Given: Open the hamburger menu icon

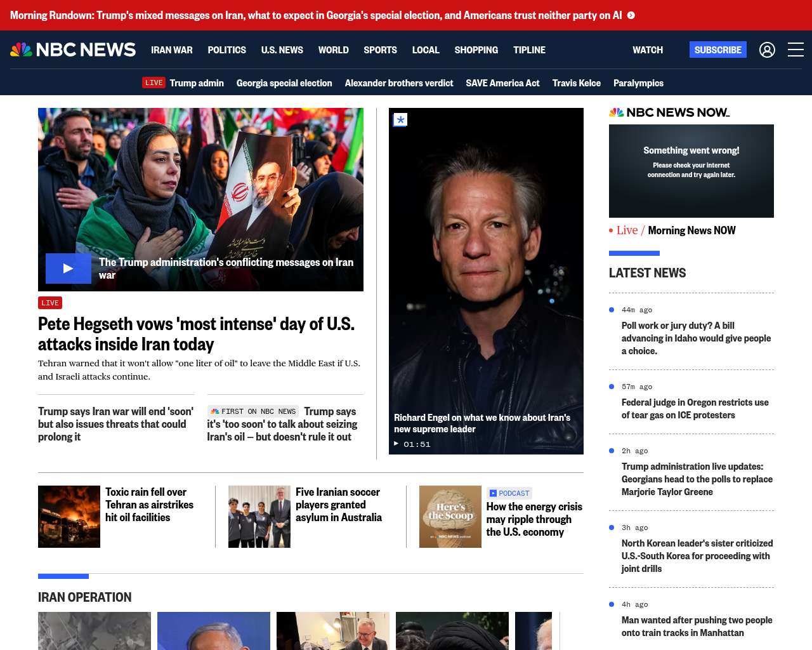Looking at the screenshot, I should [796, 50].
